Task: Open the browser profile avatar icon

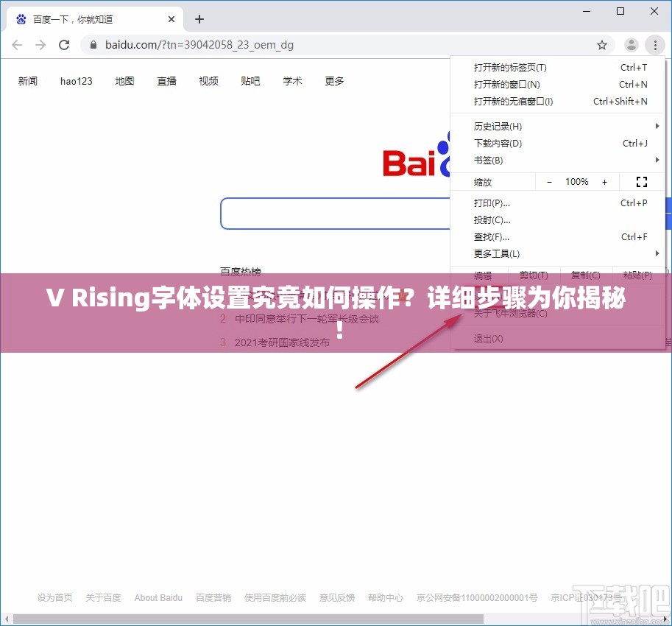Action: click(x=631, y=44)
